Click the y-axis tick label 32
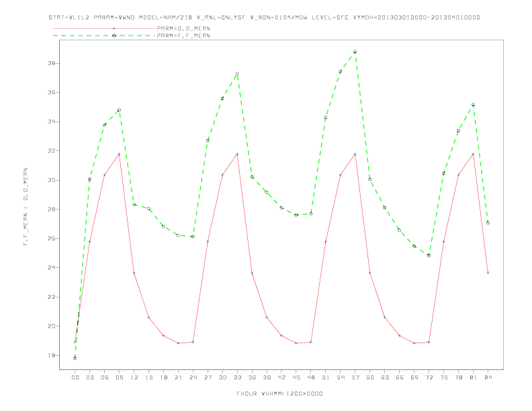 [x=52, y=151]
